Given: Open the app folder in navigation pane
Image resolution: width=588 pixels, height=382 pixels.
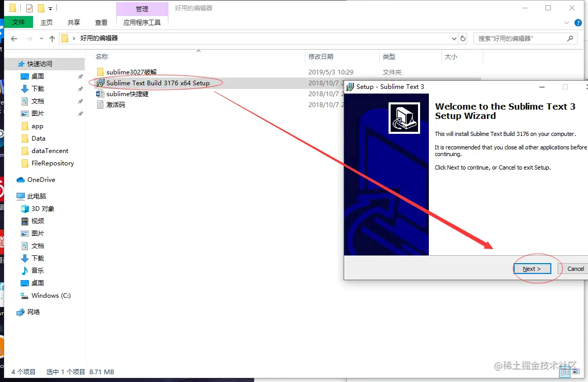Looking at the screenshot, I should [x=37, y=126].
